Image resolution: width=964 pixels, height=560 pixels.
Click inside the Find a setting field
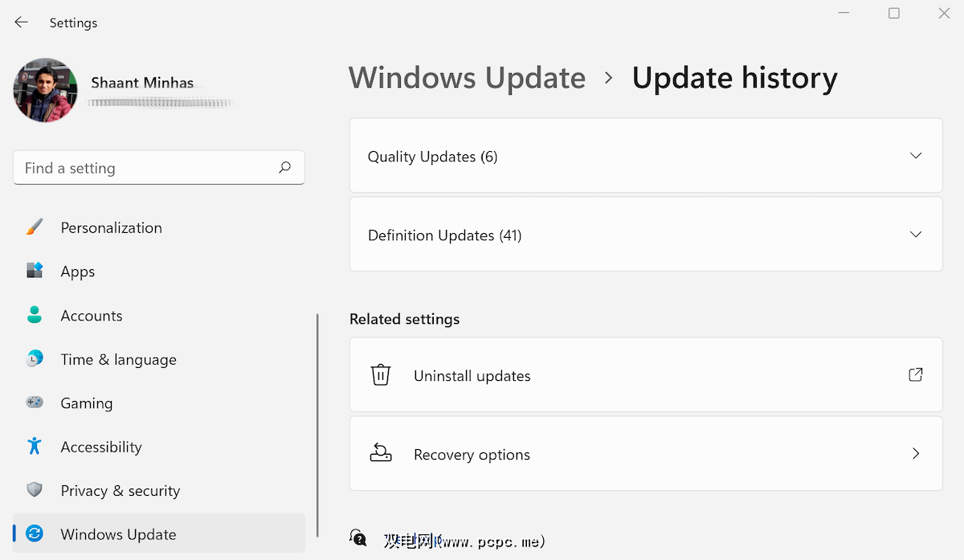[145, 167]
